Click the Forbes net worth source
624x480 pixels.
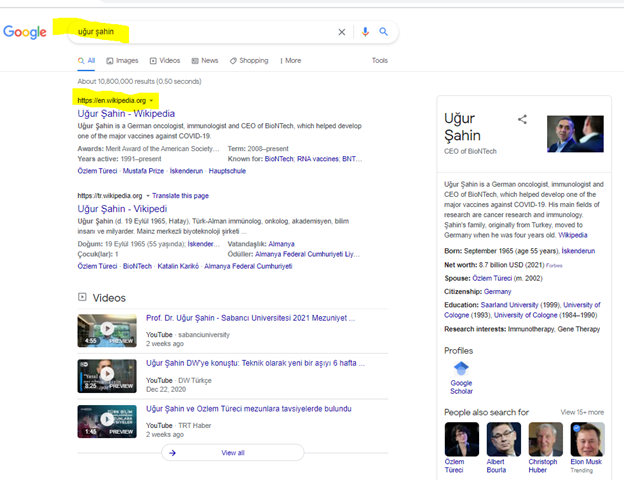click(554, 265)
